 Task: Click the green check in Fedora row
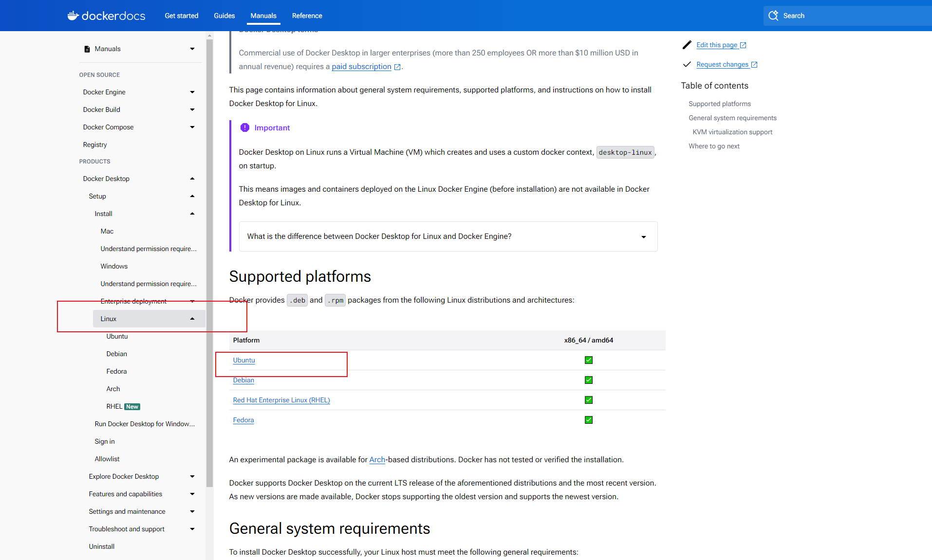tap(589, 420)
